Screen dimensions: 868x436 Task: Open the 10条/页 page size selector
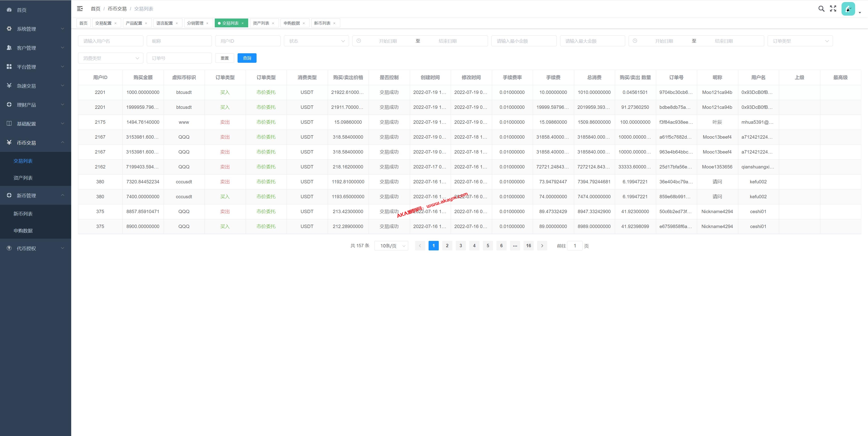pos(391,246)
